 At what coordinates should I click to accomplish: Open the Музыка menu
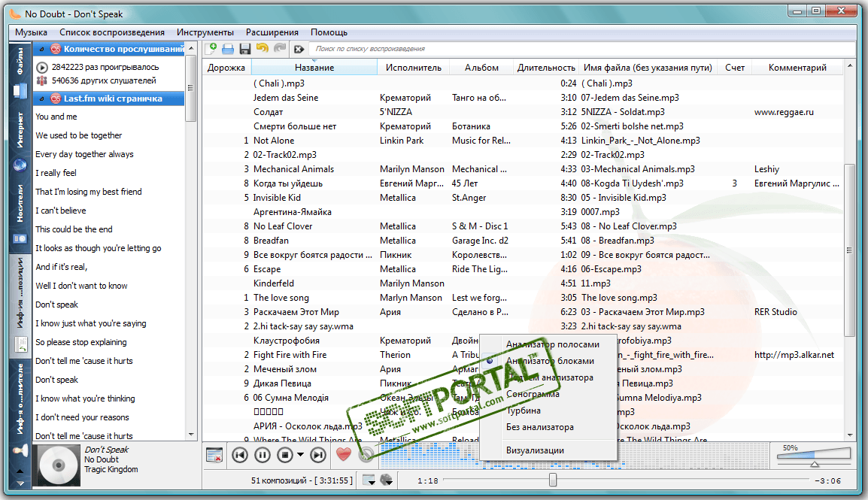[x=31, y=32]
